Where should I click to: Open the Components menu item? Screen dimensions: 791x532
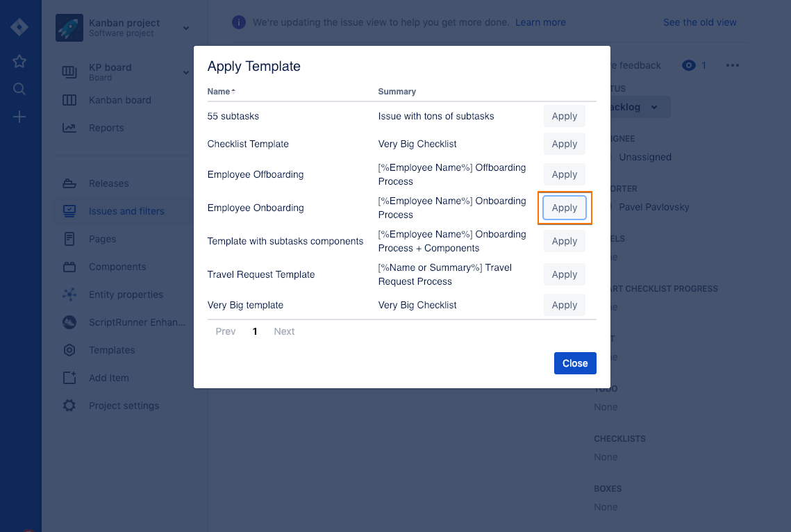coord(117,267)
